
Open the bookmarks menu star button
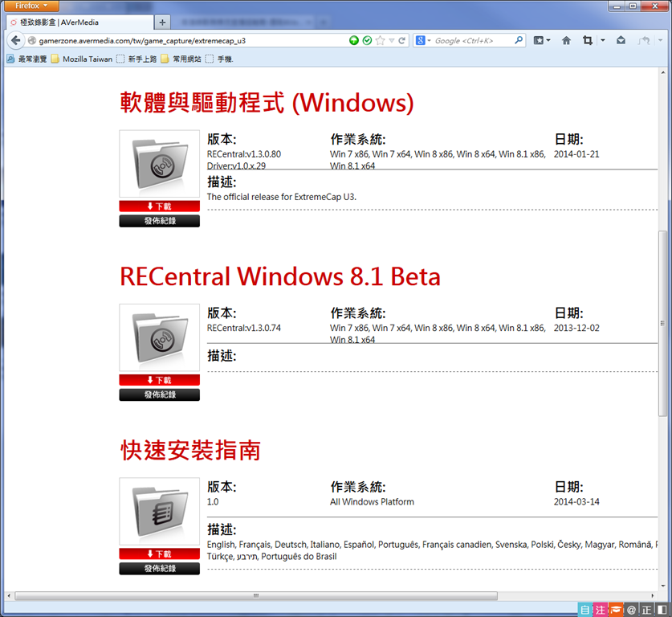click(x=542, y=40)
